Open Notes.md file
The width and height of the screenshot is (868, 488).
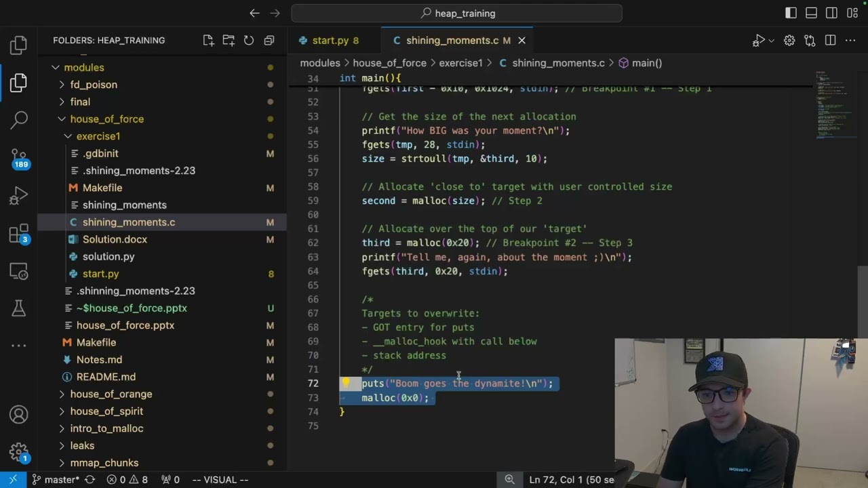tap(162, 360)
